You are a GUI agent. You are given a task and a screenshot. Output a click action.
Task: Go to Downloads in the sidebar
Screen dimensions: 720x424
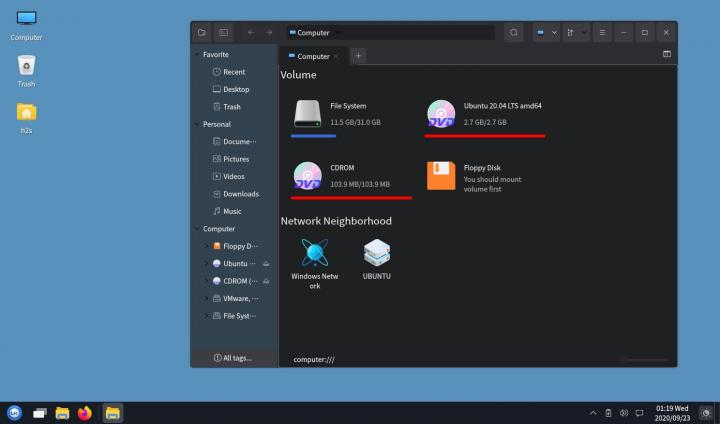point(240,194)
